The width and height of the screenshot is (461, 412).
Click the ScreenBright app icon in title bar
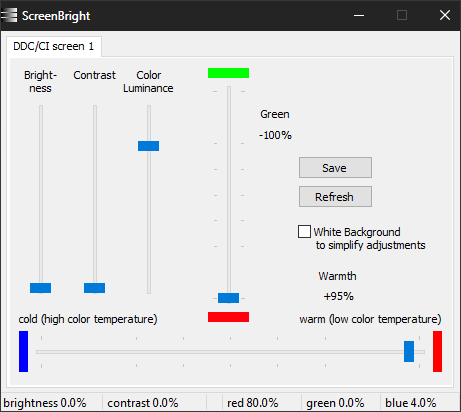9,15
